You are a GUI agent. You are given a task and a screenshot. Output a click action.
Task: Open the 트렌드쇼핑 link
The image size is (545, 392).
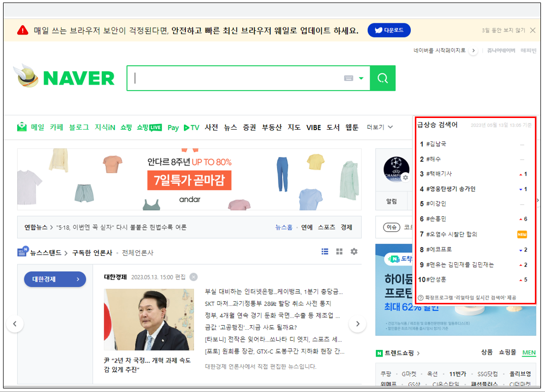point(398,353)
